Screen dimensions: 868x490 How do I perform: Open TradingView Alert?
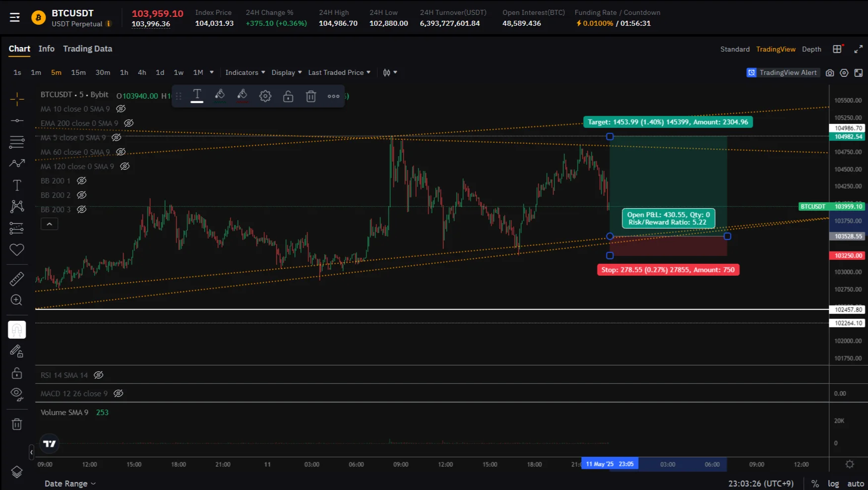782,72
